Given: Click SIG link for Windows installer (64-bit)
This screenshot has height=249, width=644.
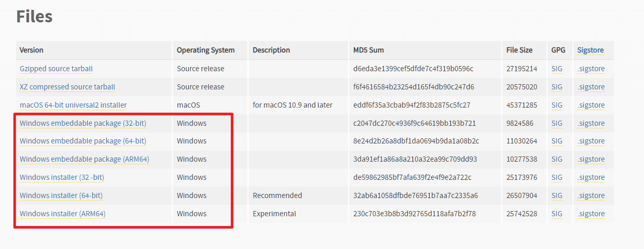Looking at the screenshot, I should (x=557, y=195).
